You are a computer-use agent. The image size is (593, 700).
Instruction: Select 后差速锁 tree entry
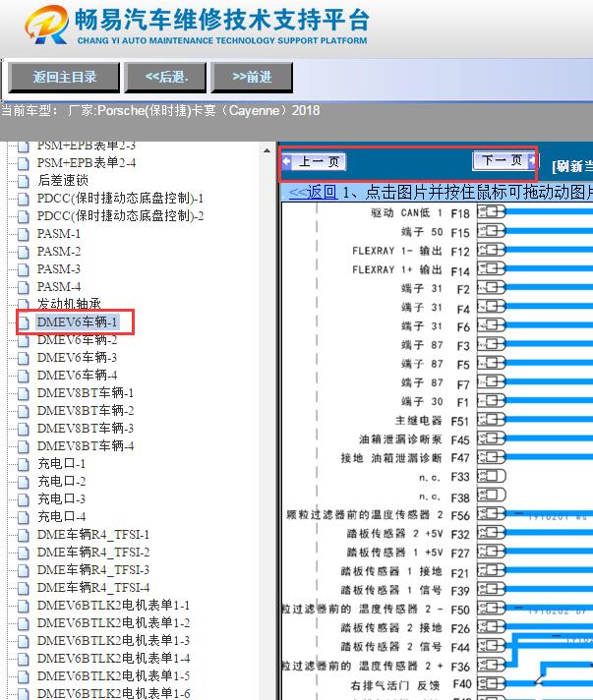pos(63,180)
